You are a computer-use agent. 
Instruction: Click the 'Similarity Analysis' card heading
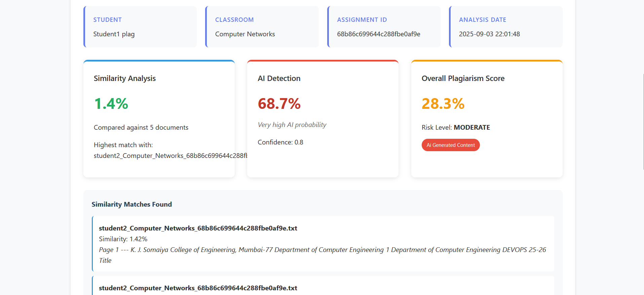[125, 78]
